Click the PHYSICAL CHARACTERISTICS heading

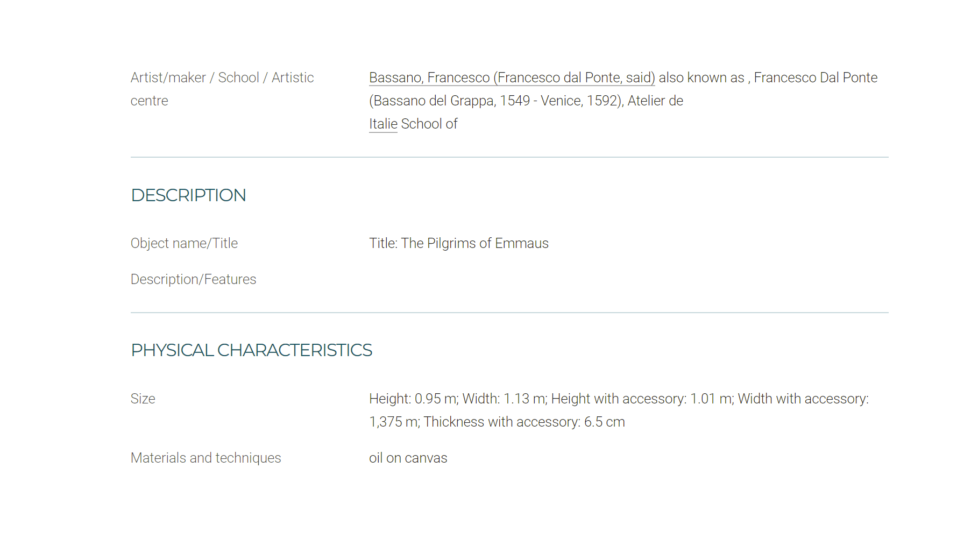point(251,350)
